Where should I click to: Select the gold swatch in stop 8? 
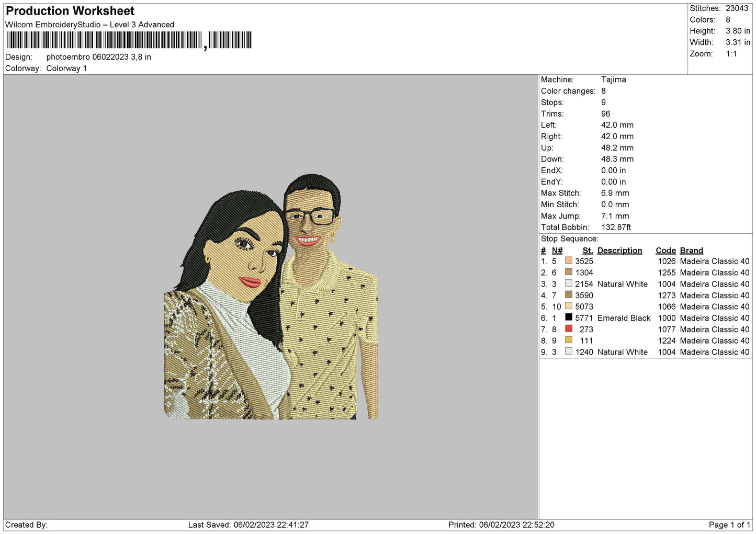tap(569, 340)
